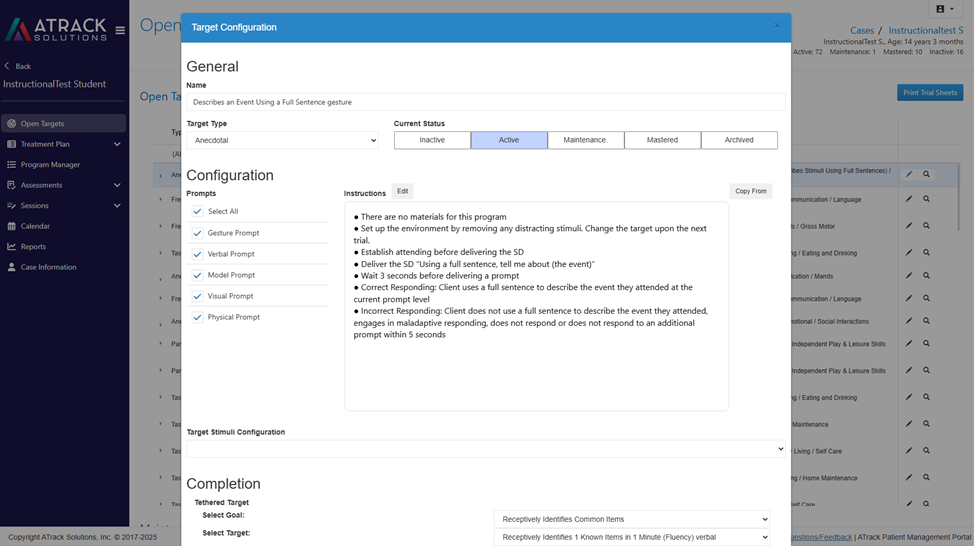The height and width of the screenshot is (546, 975).
Task: Edit pencil icon for Home Maintenance row
Action: tap(908, 478)
